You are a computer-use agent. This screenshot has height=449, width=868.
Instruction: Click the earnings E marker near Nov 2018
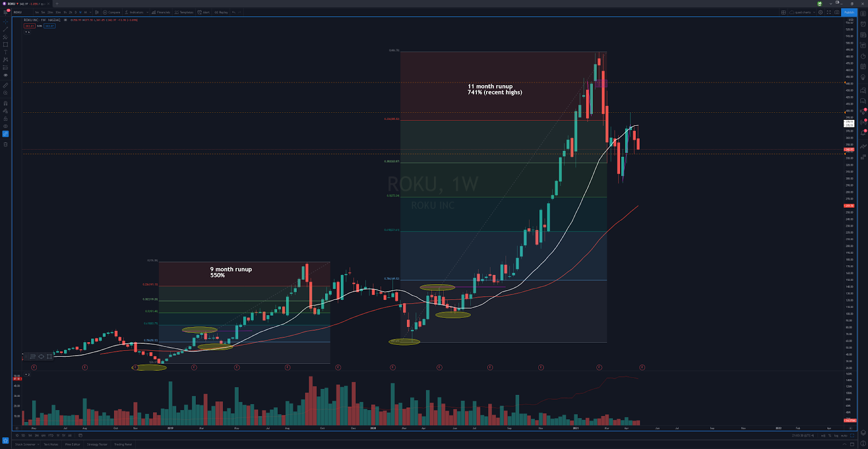pyautogui.click(x=135, y=367)
